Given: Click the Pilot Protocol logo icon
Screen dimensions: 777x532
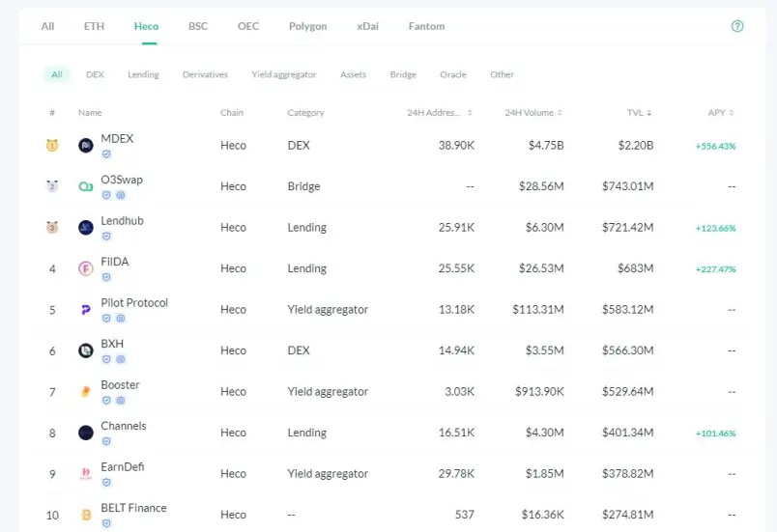Looking at the screenshot, I should 86,310.
